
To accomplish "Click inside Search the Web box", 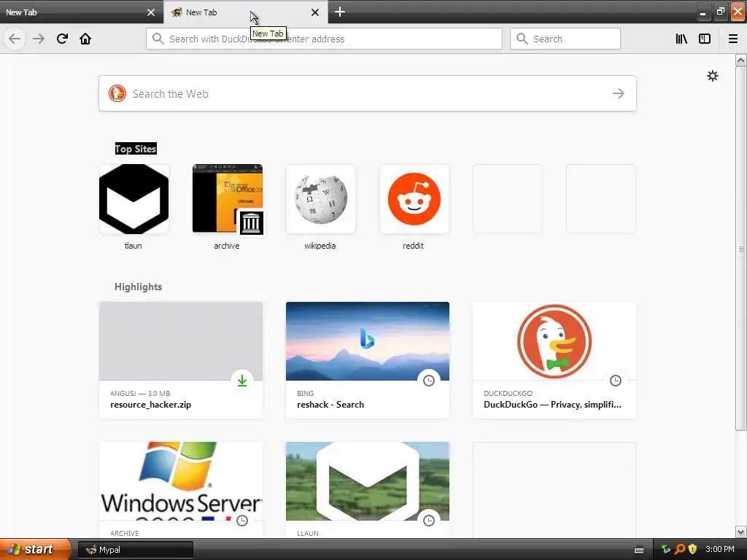I will tap(368, 93).
